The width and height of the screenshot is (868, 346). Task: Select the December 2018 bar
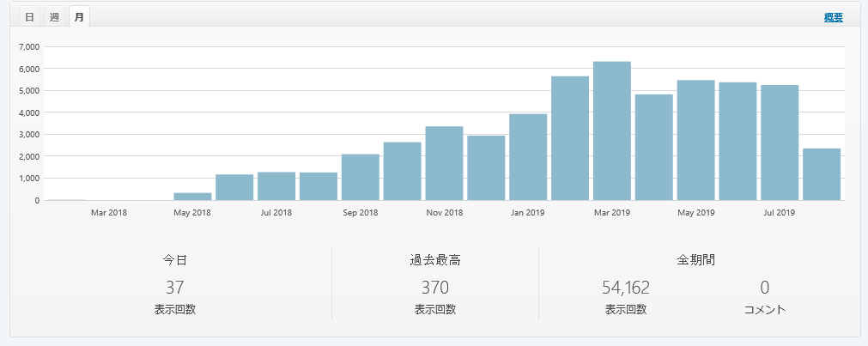(486, 167)
